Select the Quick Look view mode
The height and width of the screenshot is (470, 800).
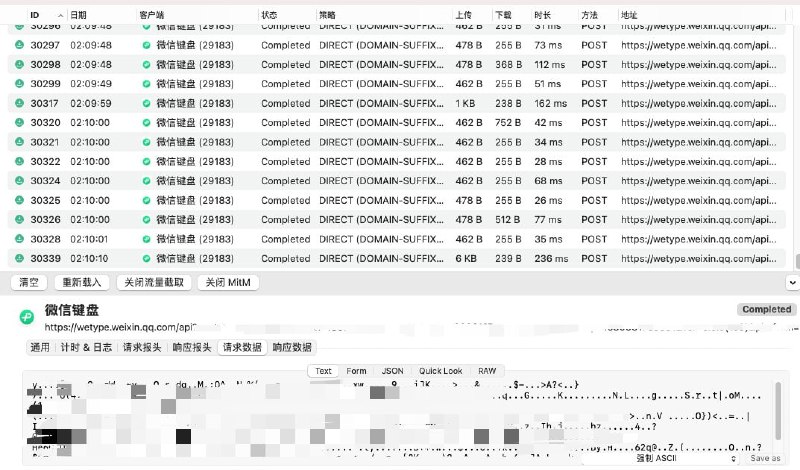pos(440,371)
